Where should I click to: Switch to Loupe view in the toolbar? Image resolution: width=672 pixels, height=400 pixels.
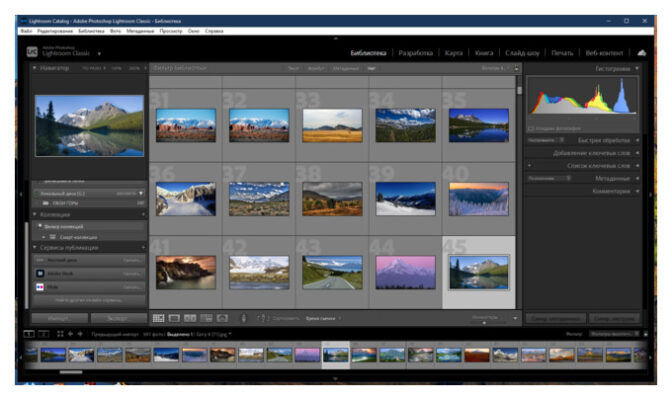[174, 318]
